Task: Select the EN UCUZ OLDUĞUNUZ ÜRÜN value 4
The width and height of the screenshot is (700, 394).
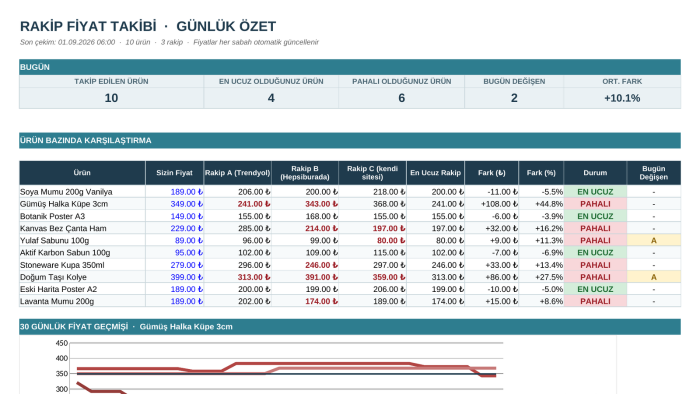Action: tap(271, 98)
